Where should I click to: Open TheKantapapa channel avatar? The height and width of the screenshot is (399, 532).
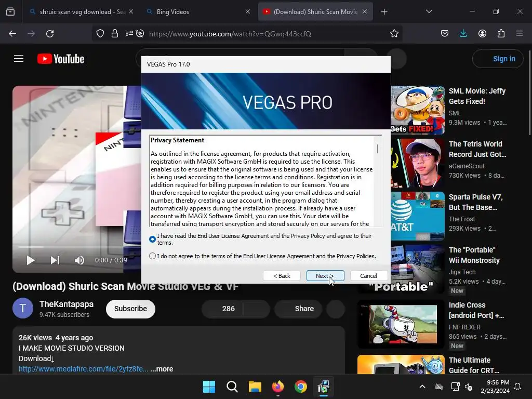tap(23, 308)
